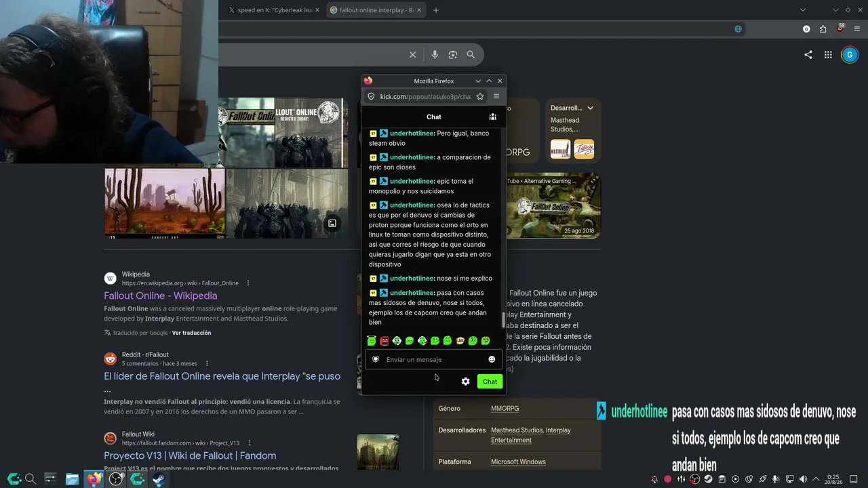The width and height of the screenshot is (868, 488).
Task: Bookmark the Kick chat page with the star
Action: [x=480, y=96]
